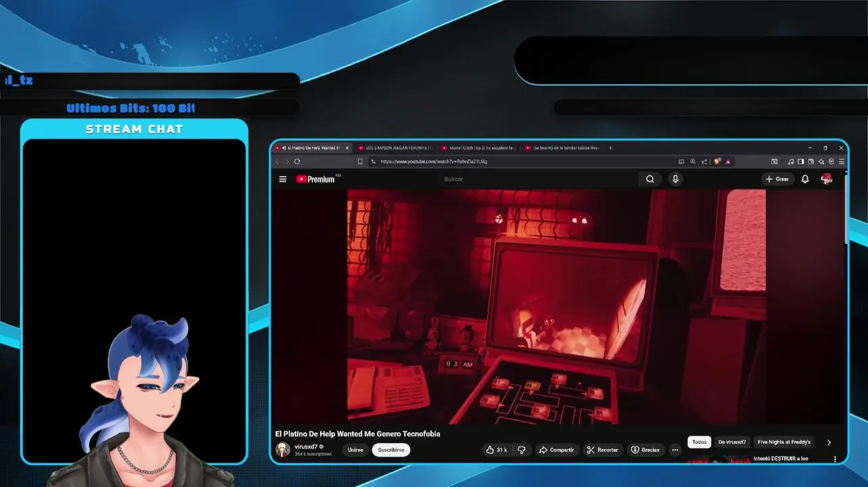This screenshot has height=487, width=868.
Task: Open Leo AI sparkle icon
Action: [x=821, y=162]
